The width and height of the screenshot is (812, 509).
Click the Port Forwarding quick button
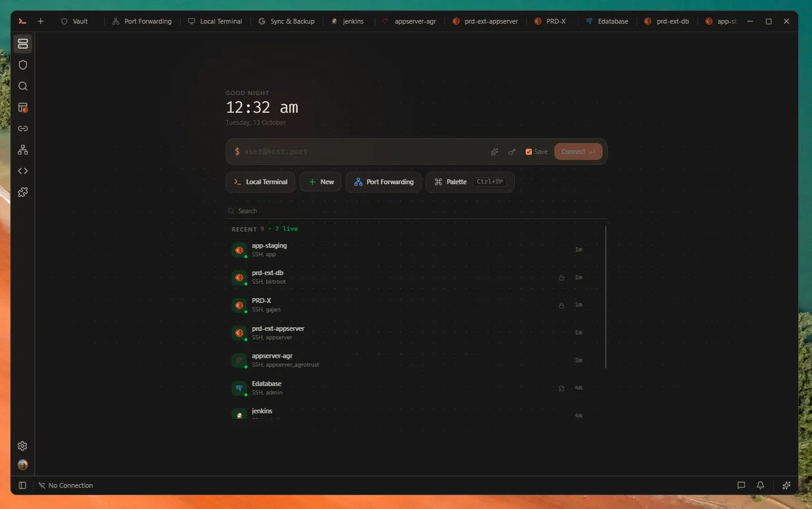point(384,182)
